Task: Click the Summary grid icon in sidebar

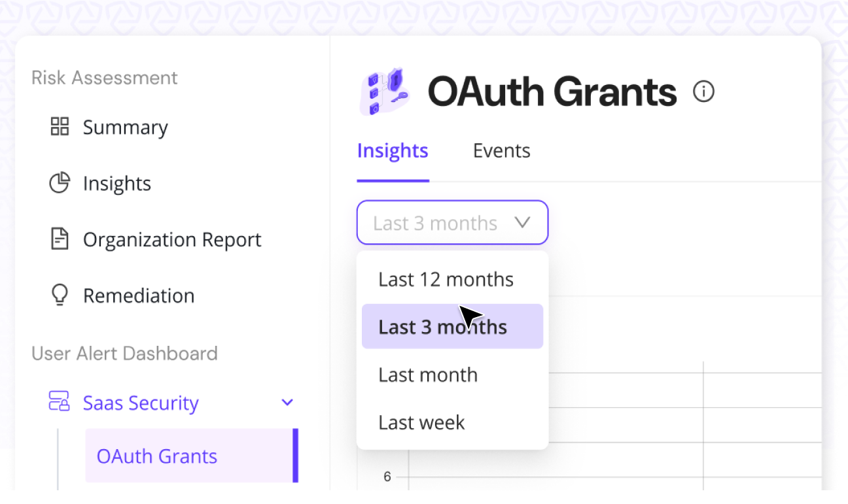Action: click(x=60, y=127)
